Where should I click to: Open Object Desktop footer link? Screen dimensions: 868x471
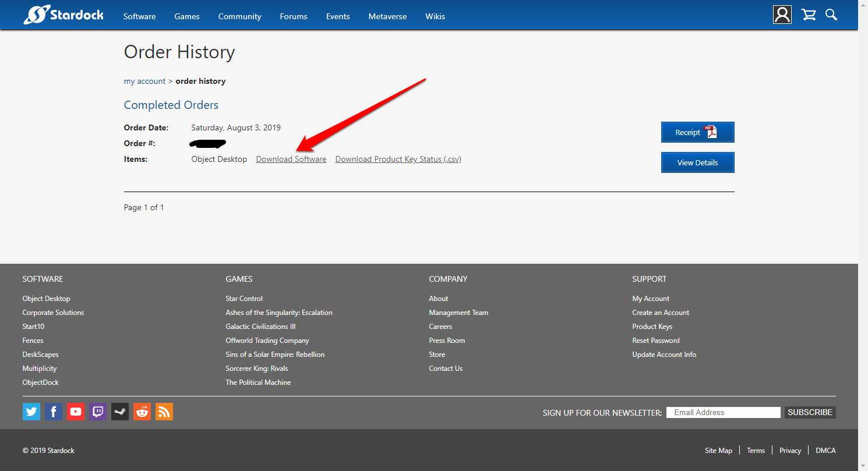(46, 299)
